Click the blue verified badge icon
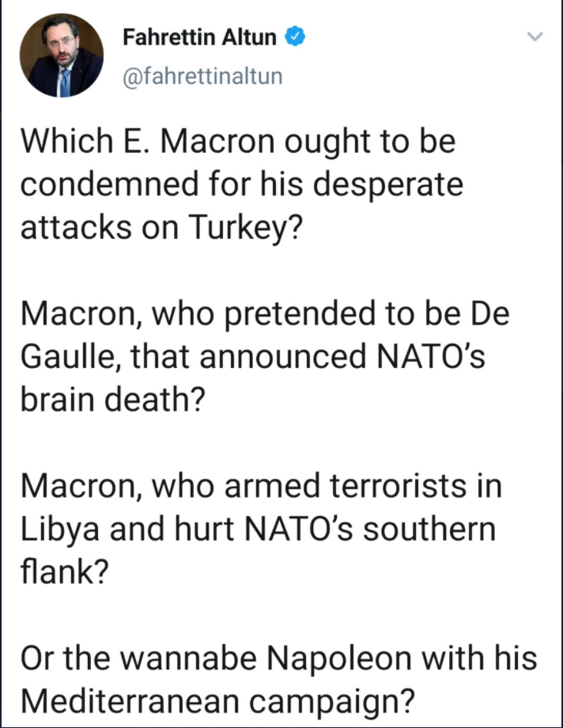563x728 pixels. 295,36
